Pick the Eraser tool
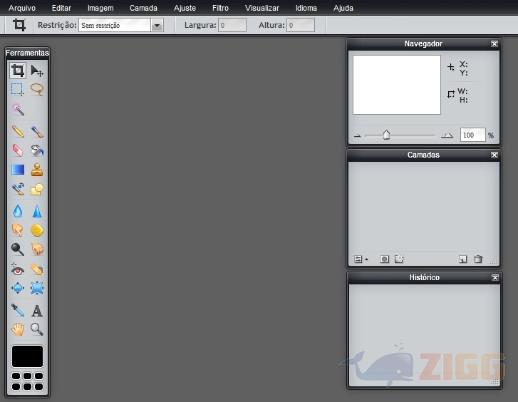The height and width of the screenshot is (402, 518). [18, 150]
